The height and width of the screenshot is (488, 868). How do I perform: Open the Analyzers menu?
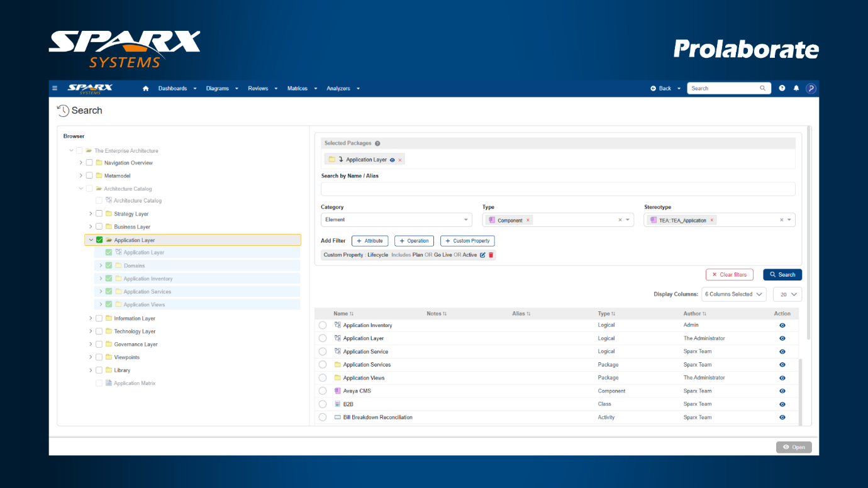pos(343,89)
